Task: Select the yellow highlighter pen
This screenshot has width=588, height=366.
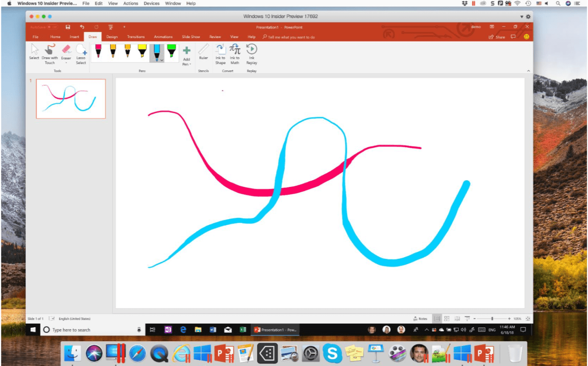Action: pos(142,52)
